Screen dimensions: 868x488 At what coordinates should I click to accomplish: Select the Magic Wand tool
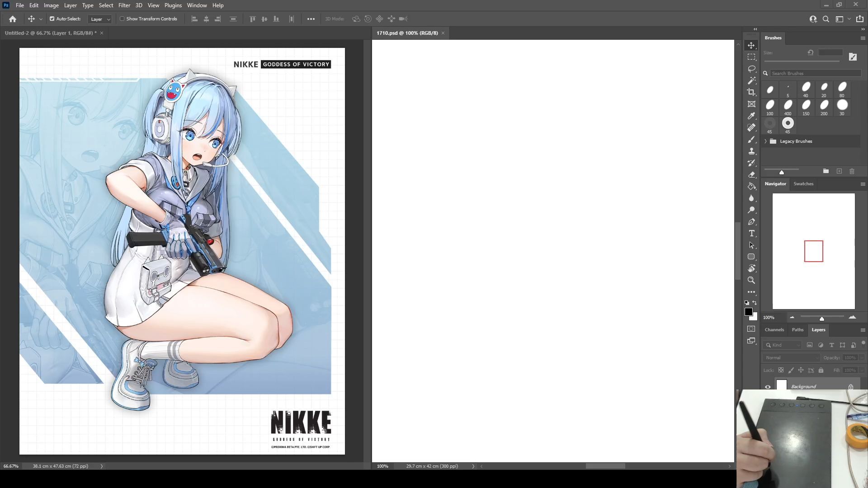pos(751,80)
